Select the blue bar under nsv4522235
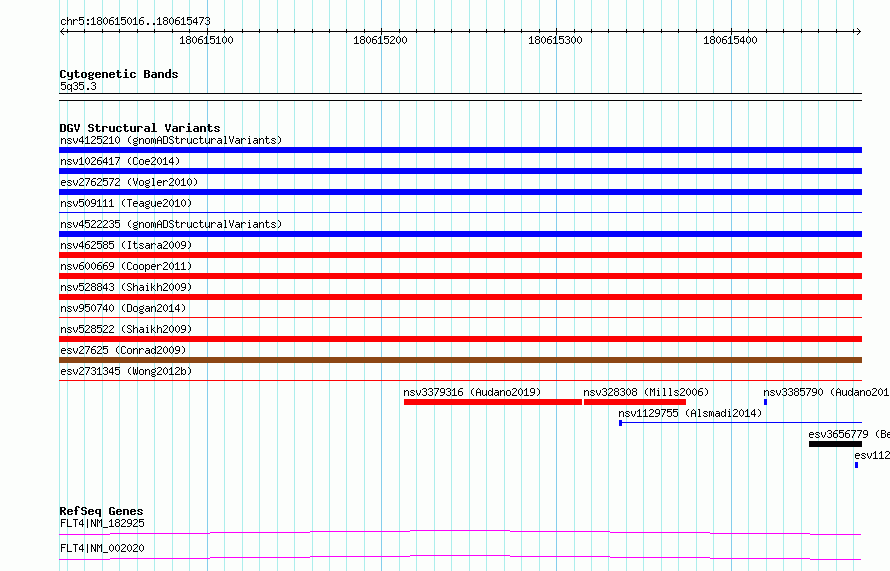The image size is (890, 571). pyautogui.click(x=460, y=234)
